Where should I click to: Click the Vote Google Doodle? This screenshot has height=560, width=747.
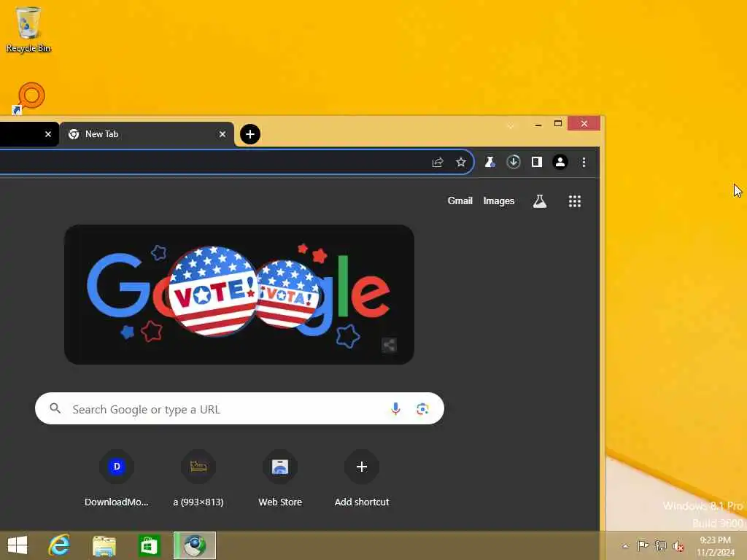(239, 295)
